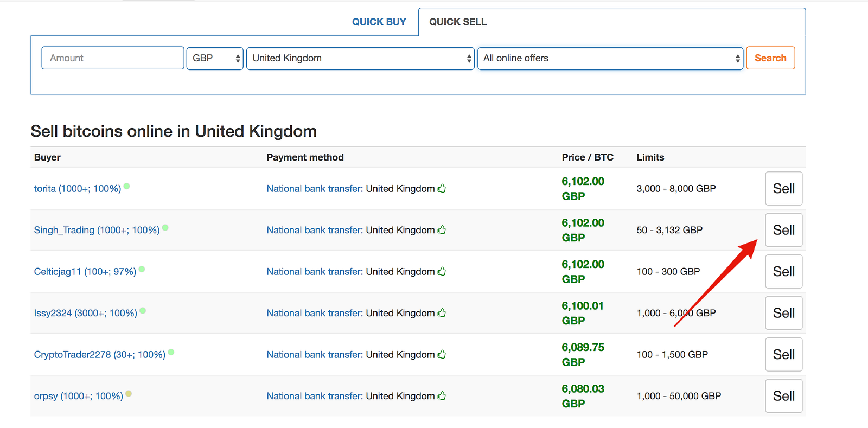Screen dimensions: 868x428
Task: Open National bank transfer link for Celticjag11
Action: (314, 272)
